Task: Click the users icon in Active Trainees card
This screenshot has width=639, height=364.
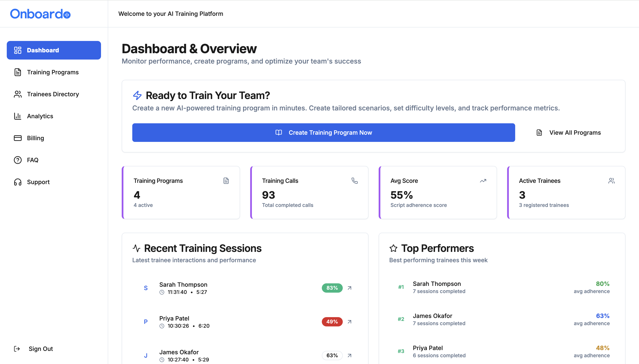Action: click(612, 181)
